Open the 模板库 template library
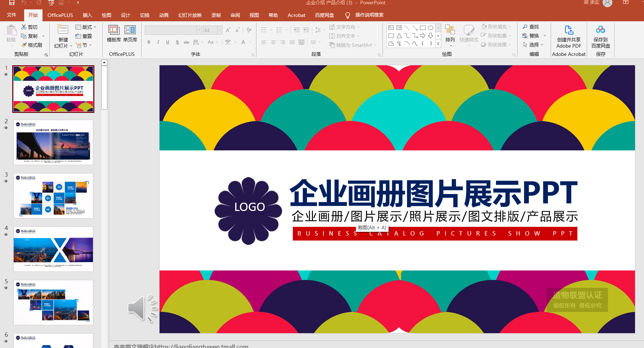The width and height of the screenshot is (644, 348). [x=114, y=34]
